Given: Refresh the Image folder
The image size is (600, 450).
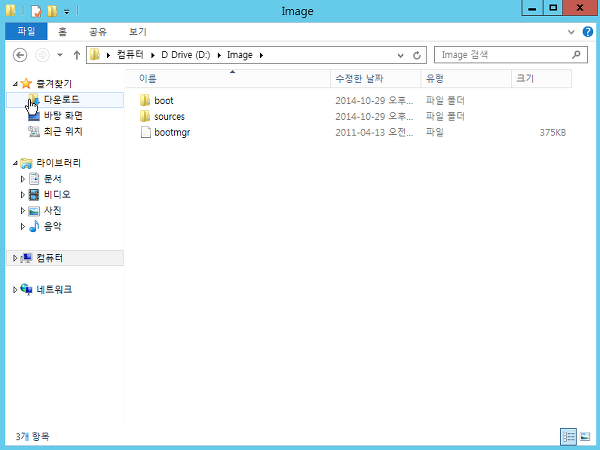Looking at the screenshot, I should pos(417,55).
